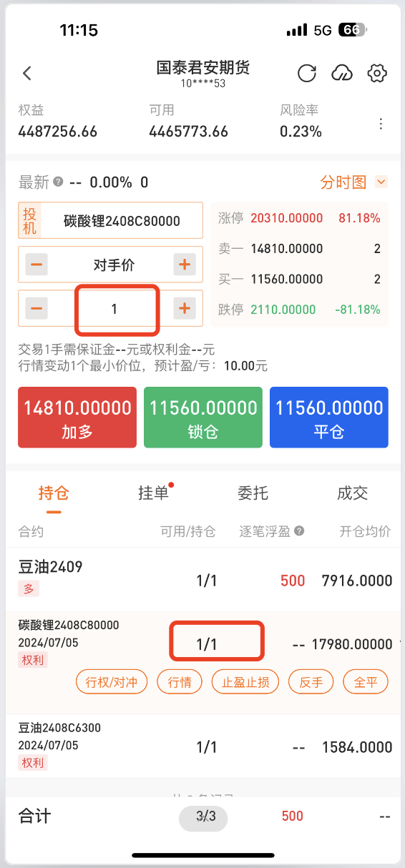Tap the green 锁仓 button
Image resolution: width=405 pixels, height=868 pixels.
coord(203,418)
